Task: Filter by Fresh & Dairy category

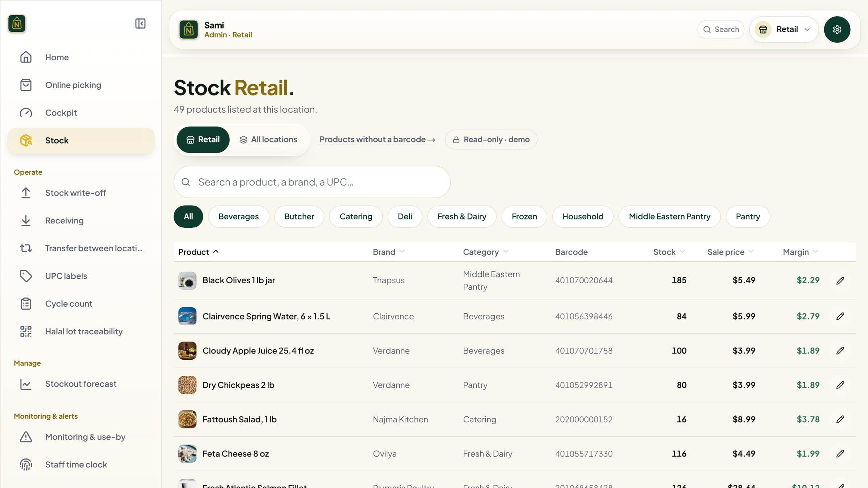Action: [x=462, y=217]
